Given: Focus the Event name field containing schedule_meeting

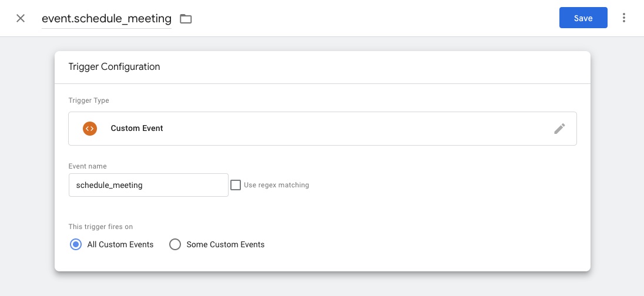Looking at the screenshot, I should point(148,185).
